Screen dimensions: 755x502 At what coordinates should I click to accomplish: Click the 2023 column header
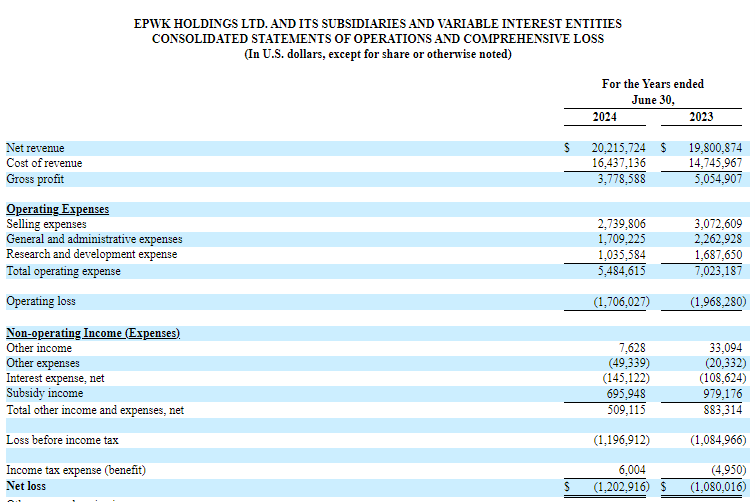coord(701,117)
